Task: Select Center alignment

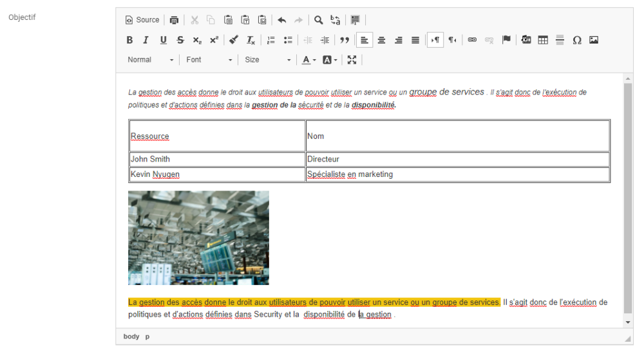Action: (x=381, y=40)
